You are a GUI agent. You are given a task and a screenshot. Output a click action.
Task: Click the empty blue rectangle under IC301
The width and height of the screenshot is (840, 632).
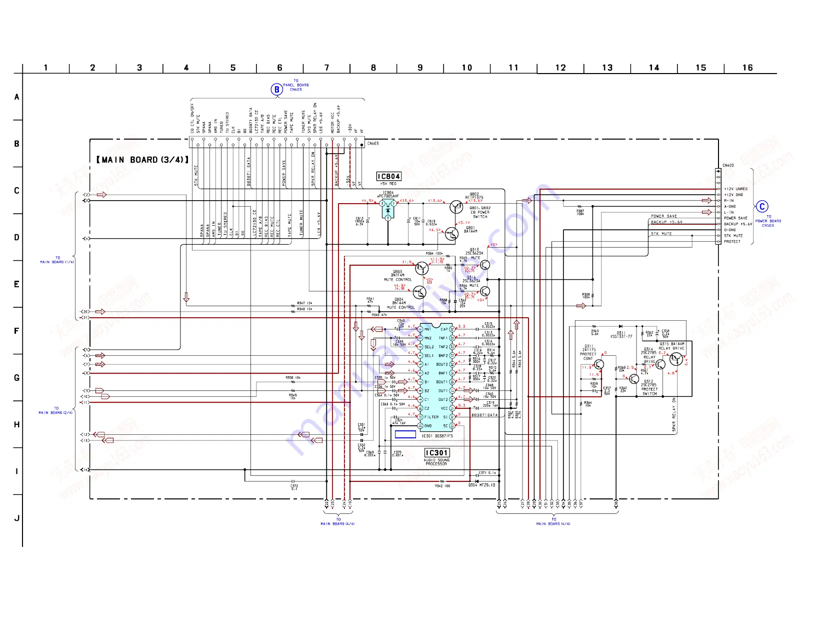click(405, 434)
